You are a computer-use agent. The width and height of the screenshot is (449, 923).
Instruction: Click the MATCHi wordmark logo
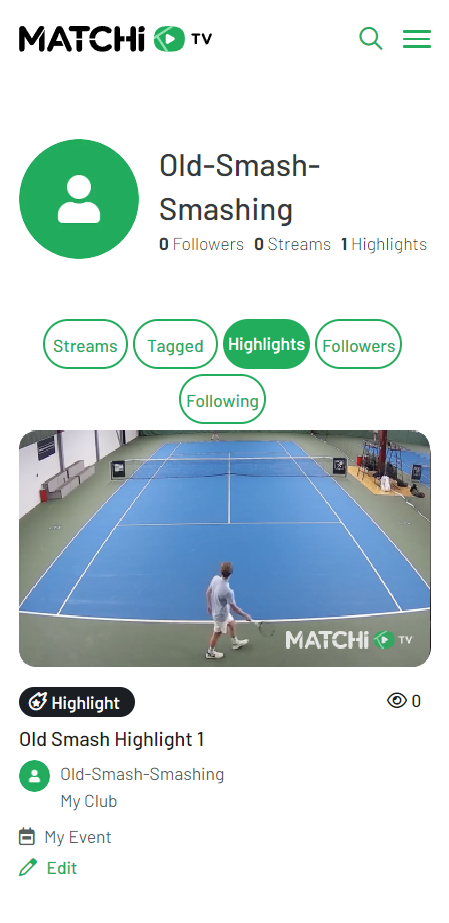[82, 39]
